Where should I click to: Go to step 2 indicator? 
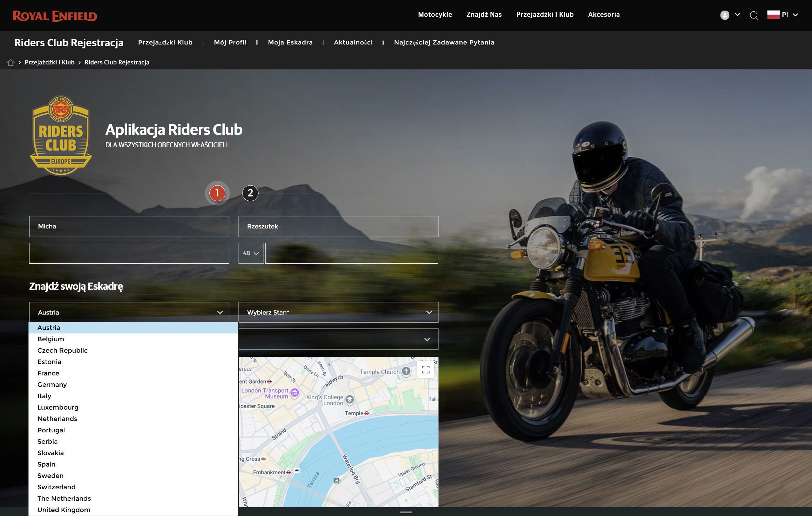[250, 193]
